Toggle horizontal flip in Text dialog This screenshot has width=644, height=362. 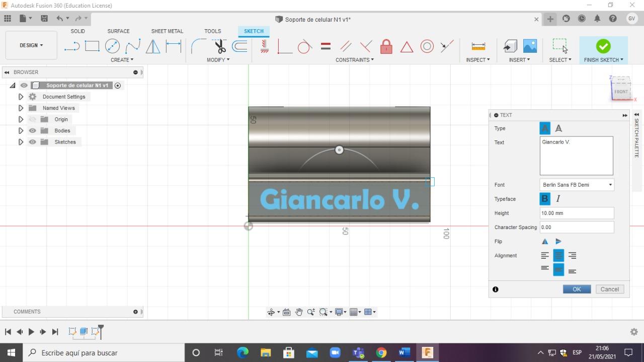545,242
